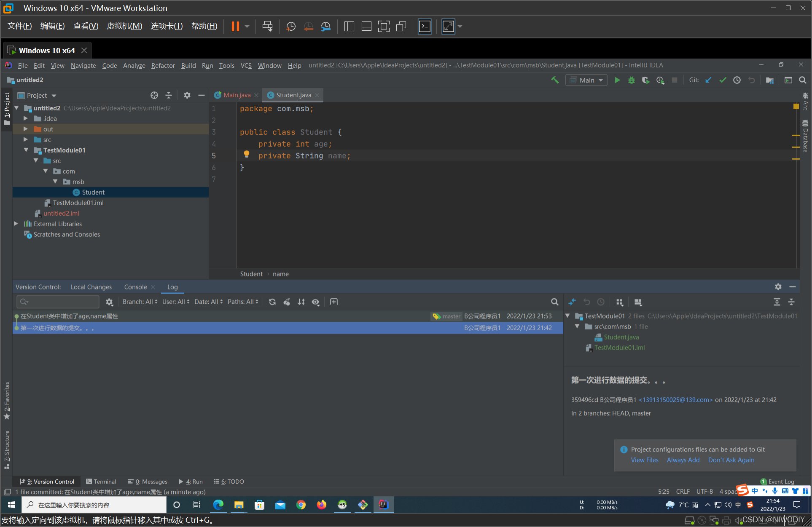Start debugging with the bug icon
This screenshot has height=527, width=812.
[x=632, y=80]
